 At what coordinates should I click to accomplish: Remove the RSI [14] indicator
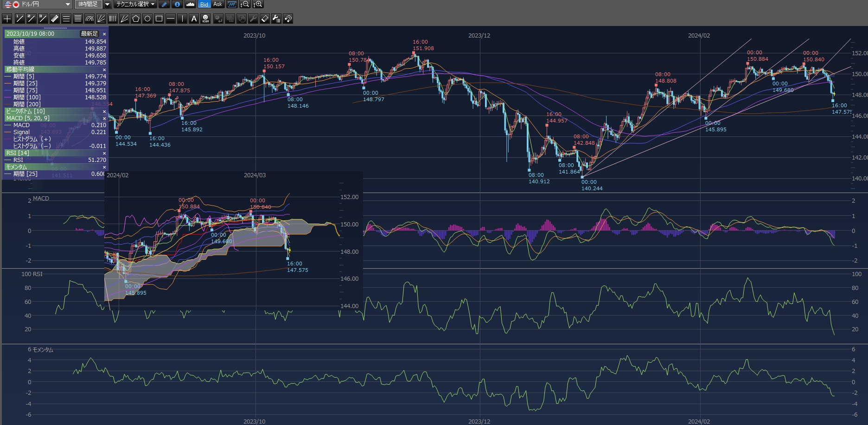tap(104, 153)
